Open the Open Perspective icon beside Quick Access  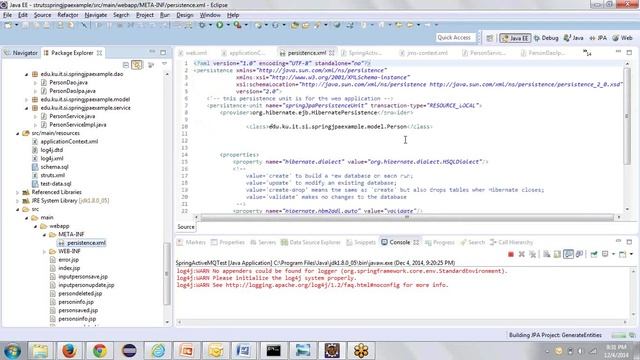[x=489, y=38]
